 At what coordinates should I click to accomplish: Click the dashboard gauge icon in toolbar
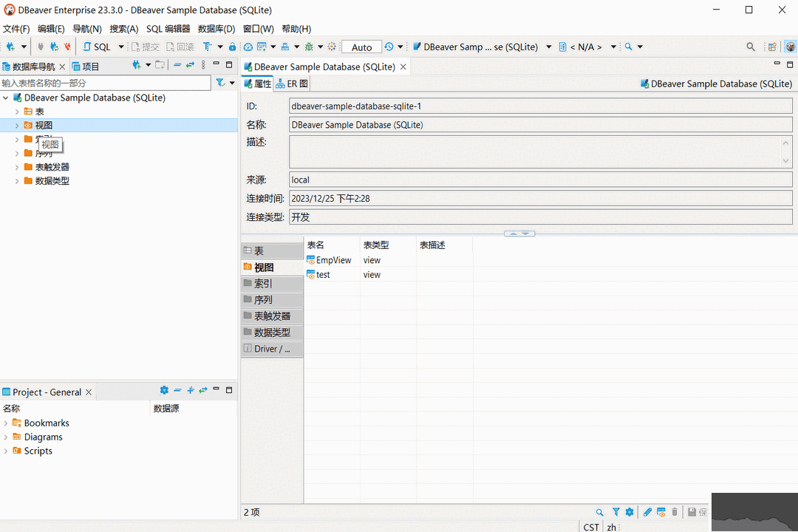click(x=248, y=47)
